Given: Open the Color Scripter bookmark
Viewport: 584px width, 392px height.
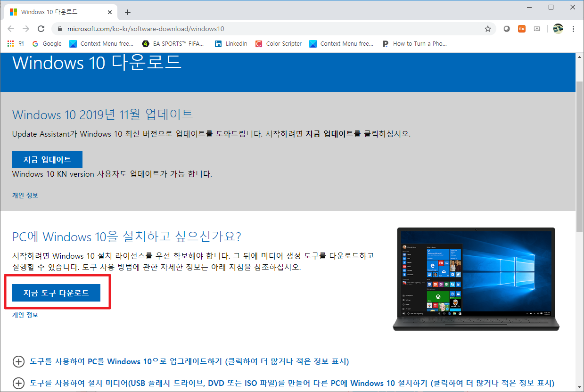Looking at the screenshot, I should click(279, 43).
